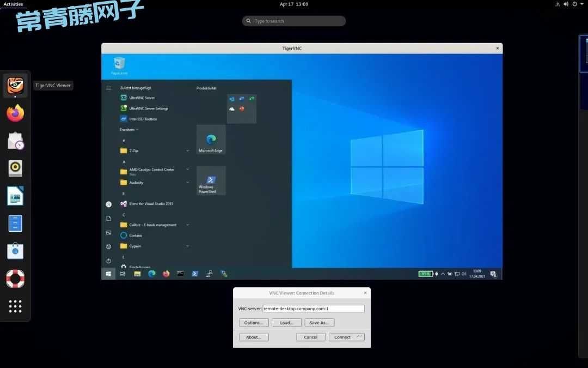588x368 pixels.
Task: Click the "Zuletzt hinzugefügt" heading
Action: click(x=136, y=88)
